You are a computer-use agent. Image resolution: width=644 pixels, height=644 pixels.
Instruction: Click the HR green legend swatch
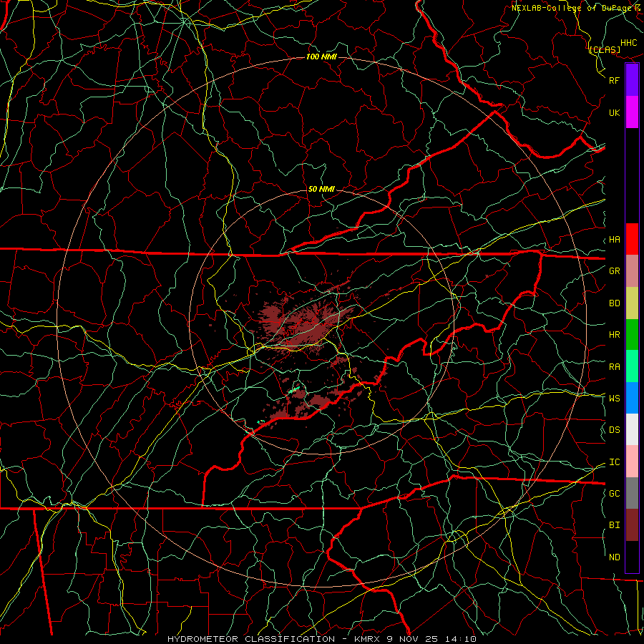coord(632,335)
